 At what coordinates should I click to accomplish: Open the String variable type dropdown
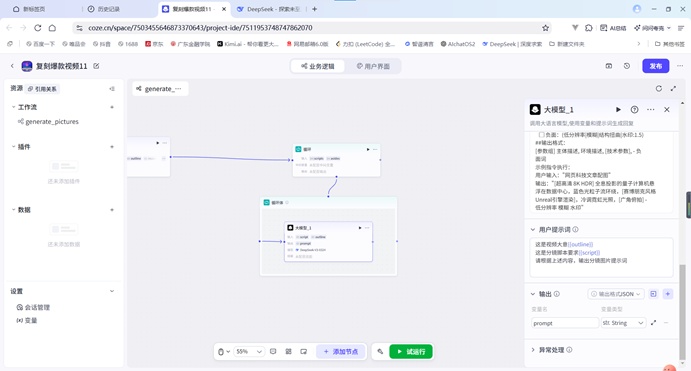623,323
